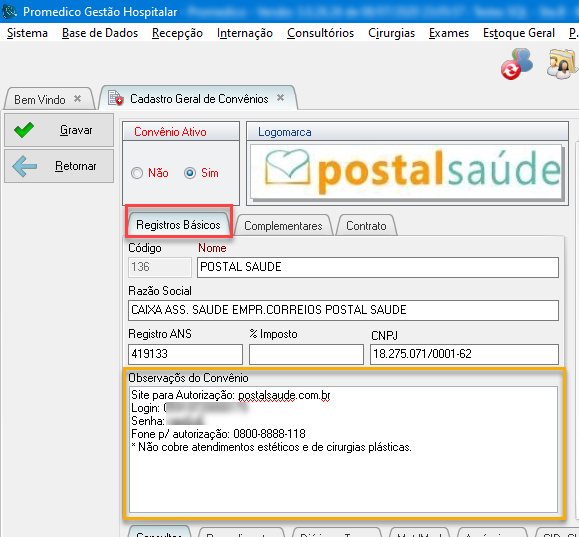Select the Registros Básicos tab
Screen dimensions: 579x537
point(178,225)
